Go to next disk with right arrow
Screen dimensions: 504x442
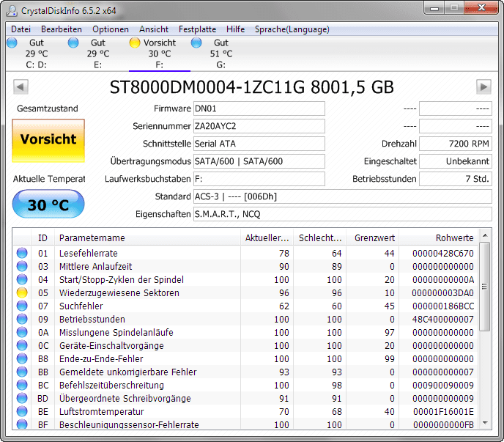pyautogui.click(x=483, y=86)
